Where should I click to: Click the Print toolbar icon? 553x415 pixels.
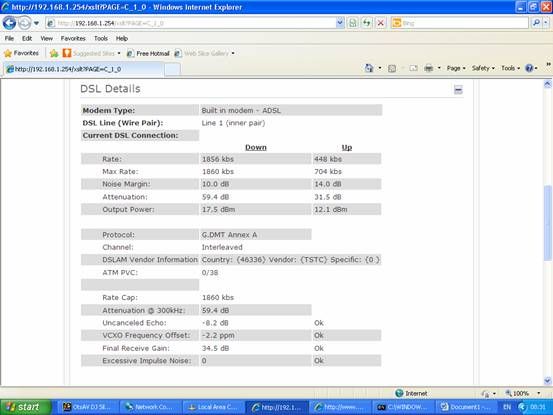click(429, 68)
